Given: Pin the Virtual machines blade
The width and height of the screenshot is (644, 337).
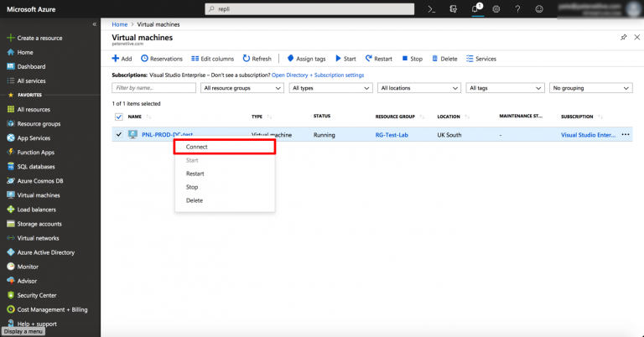Looking at the screenshot, I should 624,38.
